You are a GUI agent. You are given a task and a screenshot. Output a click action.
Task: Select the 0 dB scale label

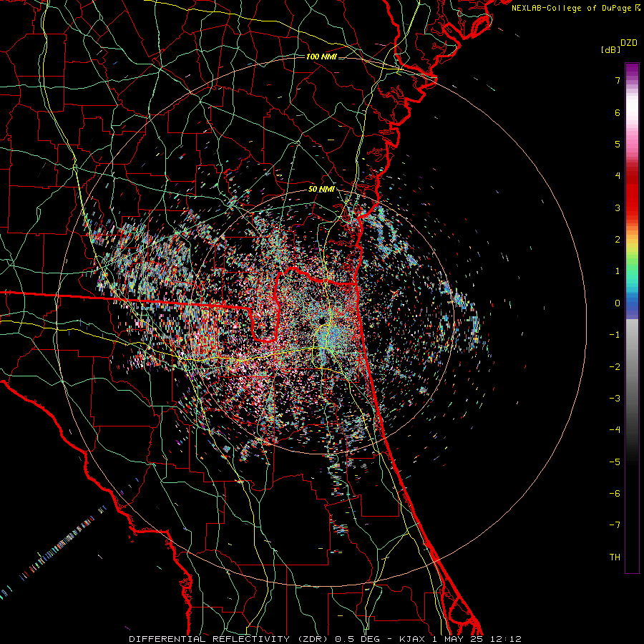coord(618,303)
